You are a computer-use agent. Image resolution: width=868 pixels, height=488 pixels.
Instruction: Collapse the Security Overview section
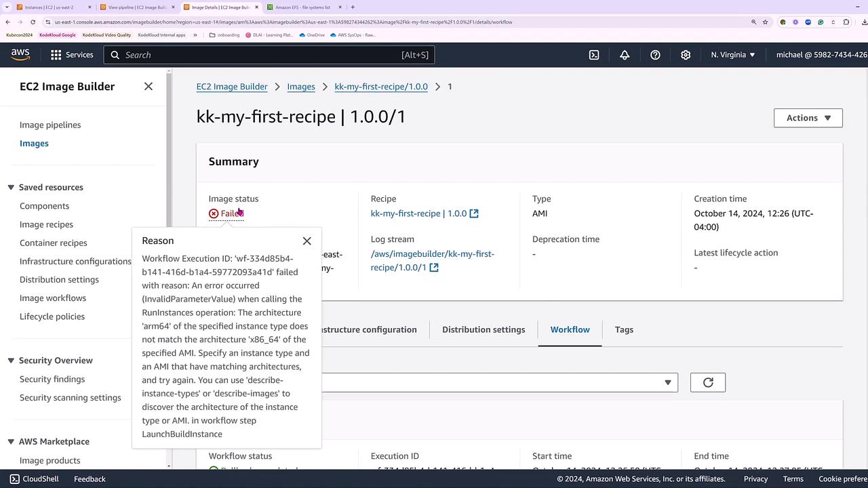click(x=11, y=361)
